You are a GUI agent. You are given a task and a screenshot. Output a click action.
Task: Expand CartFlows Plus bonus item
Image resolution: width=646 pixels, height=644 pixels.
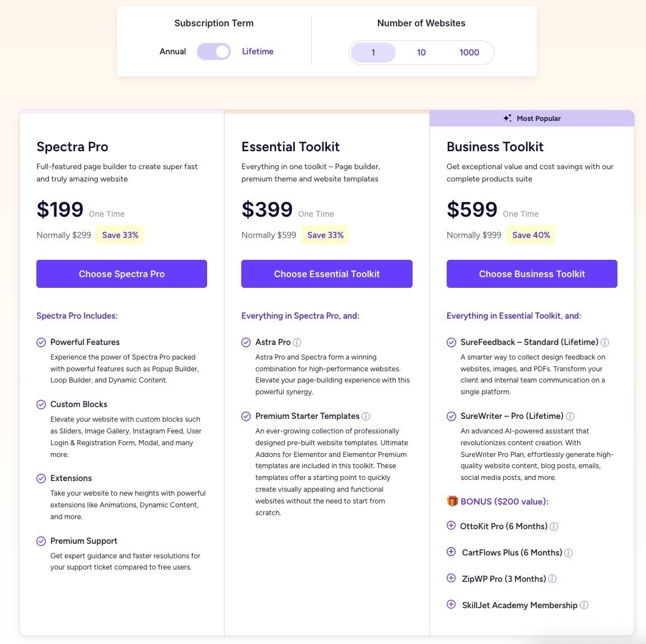[451, 552]
